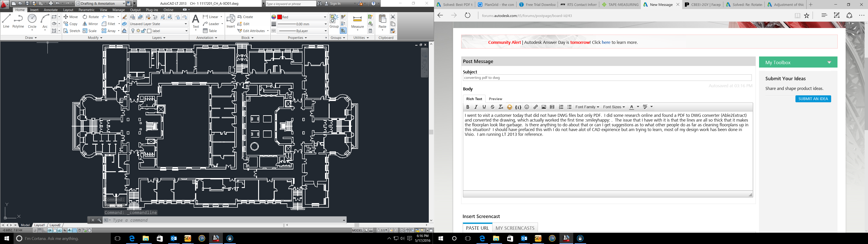Toggle bold formatting in the post editor
This screenshot has width=868, height=244.
tap(468, 107)
